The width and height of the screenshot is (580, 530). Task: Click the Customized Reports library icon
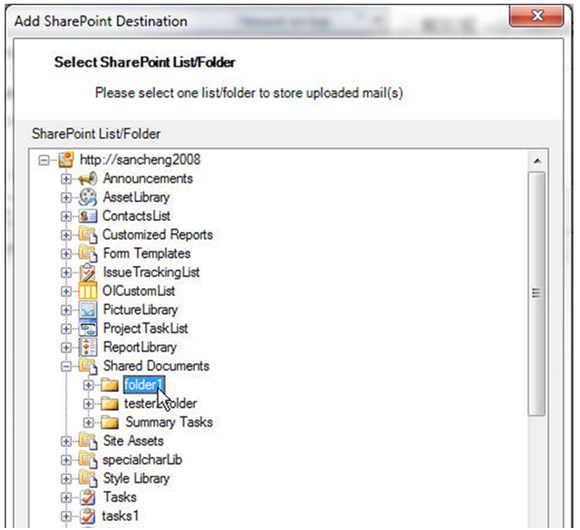click(88, 235)
